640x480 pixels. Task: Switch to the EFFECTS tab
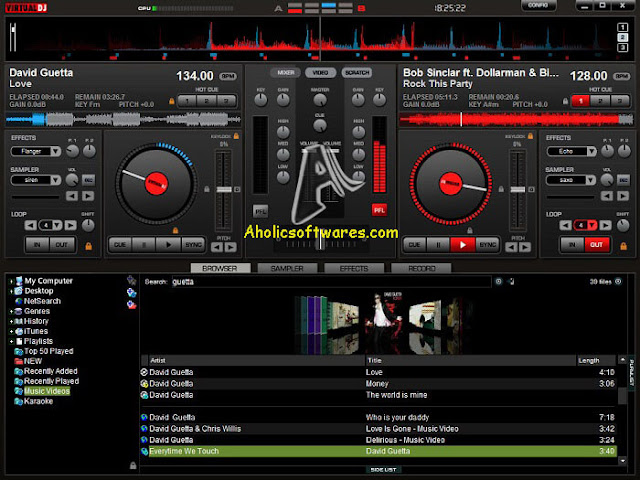pyautogui.click(x=354, y=268)
